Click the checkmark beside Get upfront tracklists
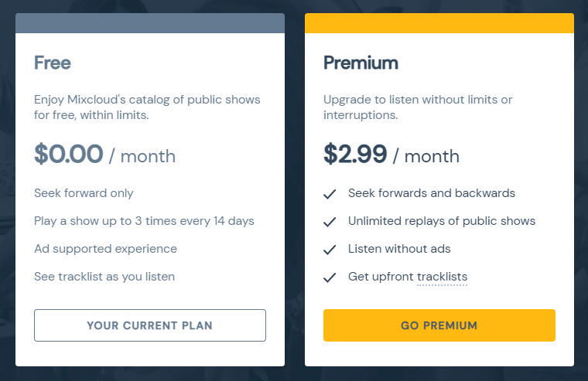The width and height of the screenshot is (588, 381). coord(330,277)
